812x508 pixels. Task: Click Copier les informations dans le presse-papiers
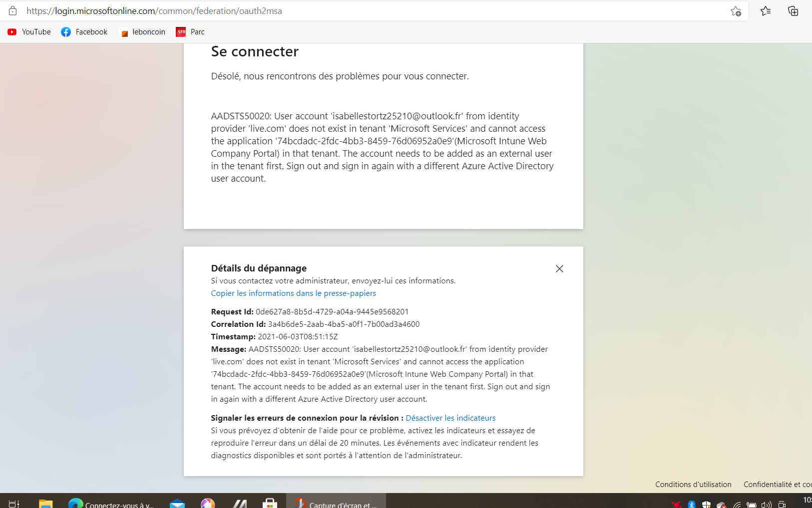[293, 293]
